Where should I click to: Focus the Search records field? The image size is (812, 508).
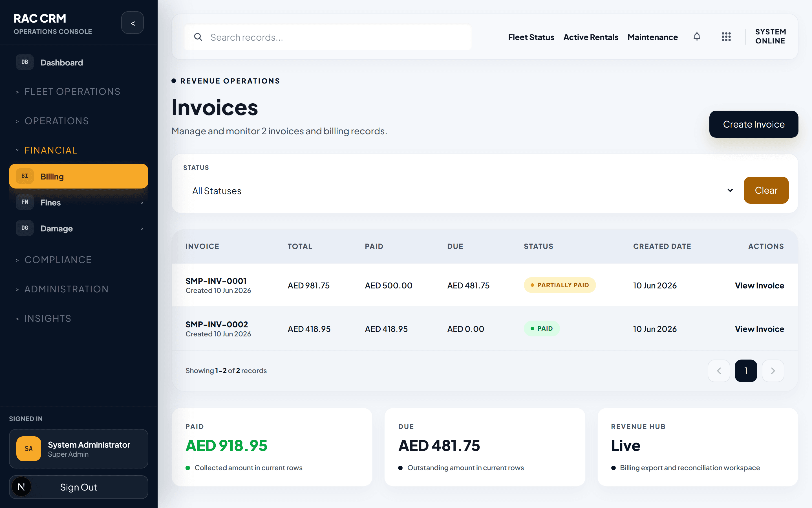(x=328, y=37)
